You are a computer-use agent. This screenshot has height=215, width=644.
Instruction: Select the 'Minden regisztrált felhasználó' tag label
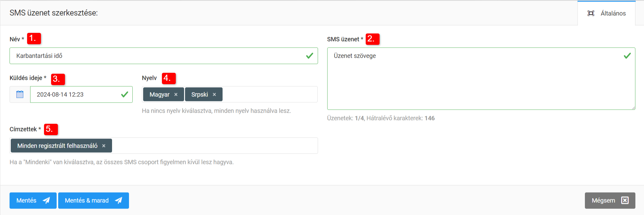57,146
